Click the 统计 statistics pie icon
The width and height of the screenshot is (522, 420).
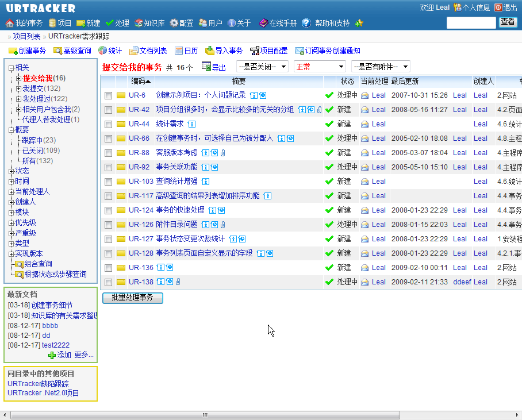click(x=102, y=51)
